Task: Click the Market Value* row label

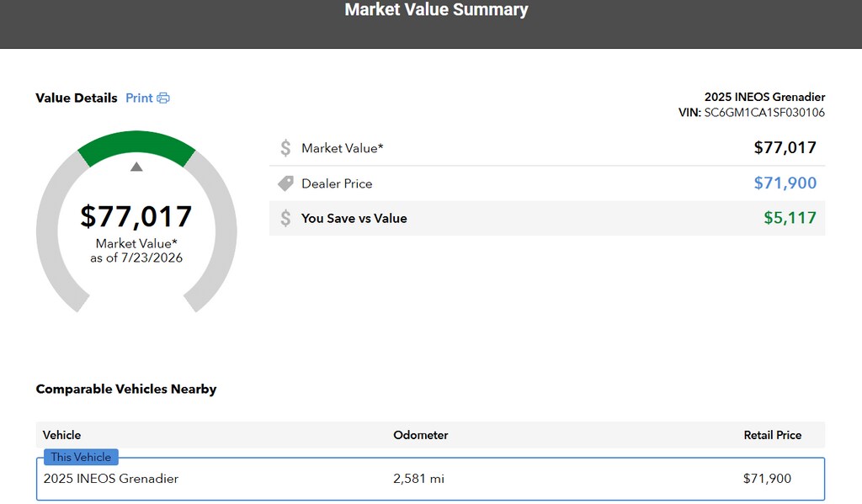Action: [343, 148]
